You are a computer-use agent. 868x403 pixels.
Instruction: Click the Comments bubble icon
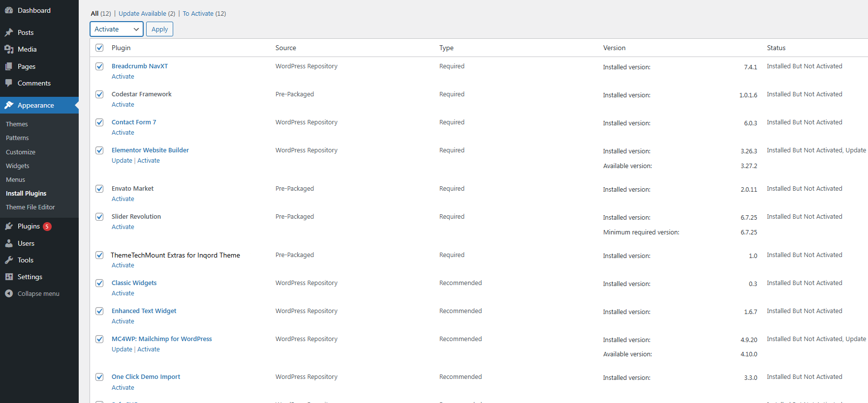point(9,83)
